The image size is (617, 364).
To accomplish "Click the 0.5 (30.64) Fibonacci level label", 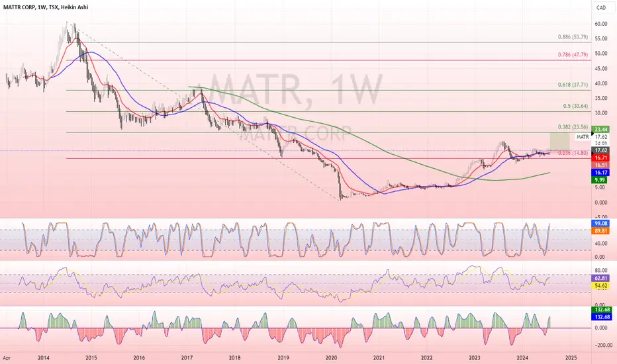I will click(x=575, y=107).
